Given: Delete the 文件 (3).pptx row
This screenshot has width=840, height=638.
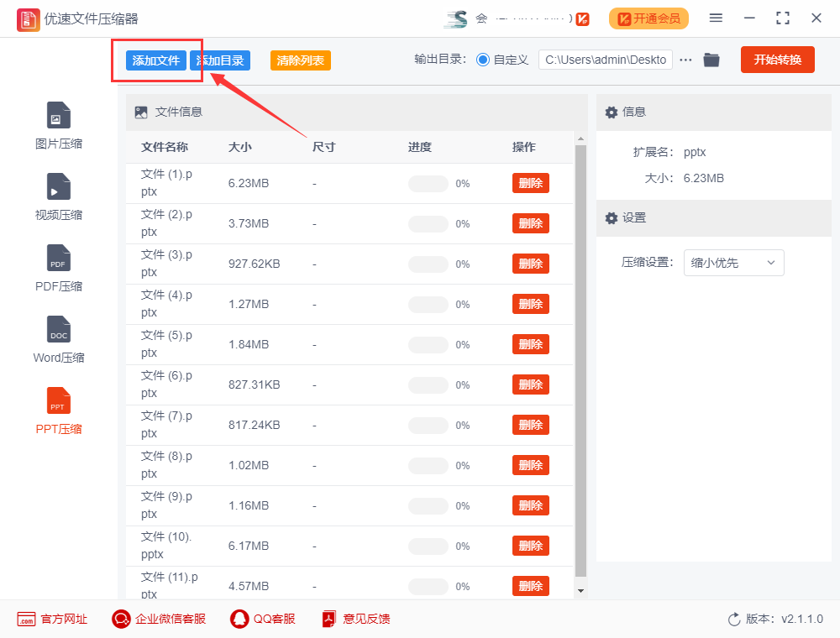Looking at the screenshot, I should (530, 264).
